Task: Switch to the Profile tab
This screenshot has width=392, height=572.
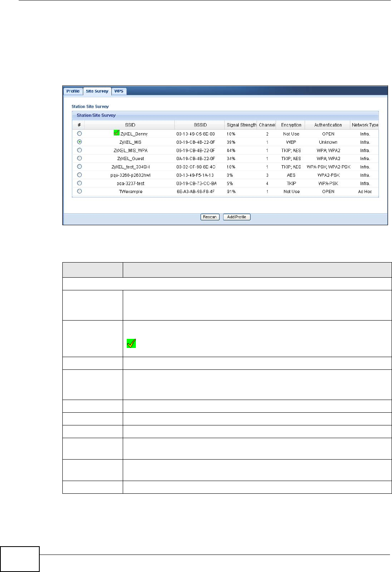Action: coord(73,91)
